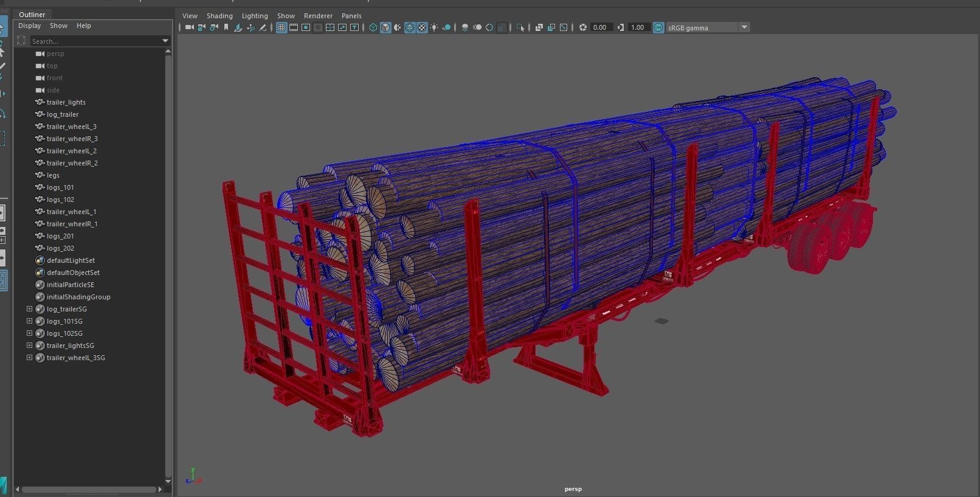Viewport: 980px width, 497px height.
Task: Click the Gamma reset icon
Action: pyautogui.click(x=621, y=27)
